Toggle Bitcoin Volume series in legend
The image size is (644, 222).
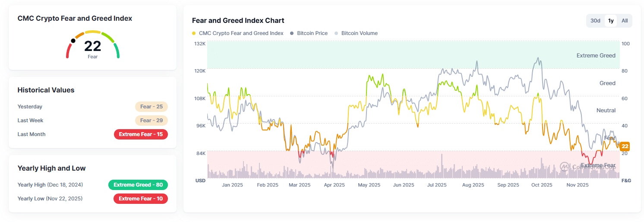359,33
